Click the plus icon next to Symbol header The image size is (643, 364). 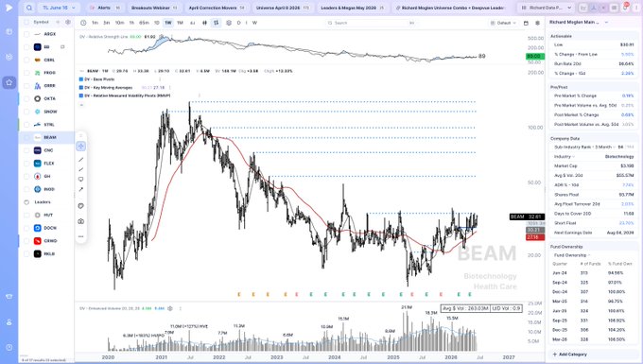(58, 22)
